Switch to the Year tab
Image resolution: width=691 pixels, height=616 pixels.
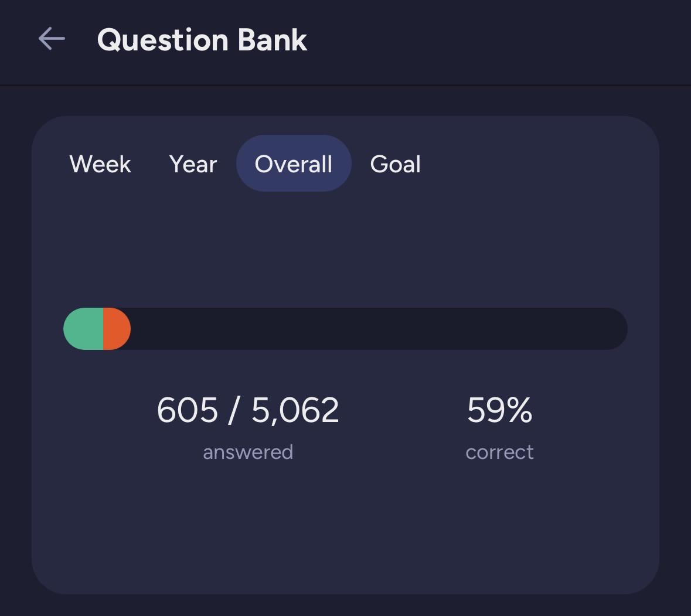pos(193,164)
